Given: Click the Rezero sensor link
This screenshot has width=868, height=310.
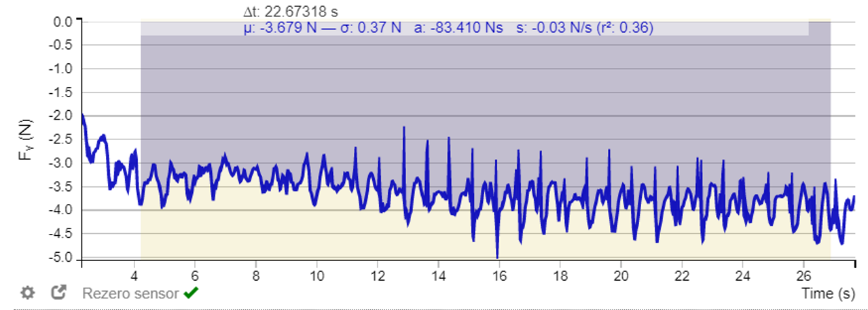Looking at the screenshot, I should [x=130, y=294].
